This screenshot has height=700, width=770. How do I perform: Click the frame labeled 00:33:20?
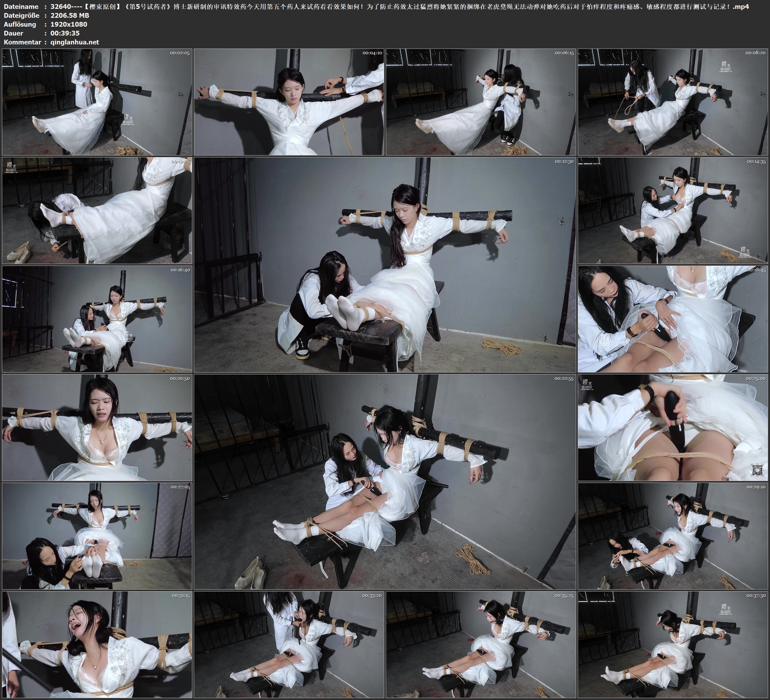pyautogui.click(x=289, y=644)
